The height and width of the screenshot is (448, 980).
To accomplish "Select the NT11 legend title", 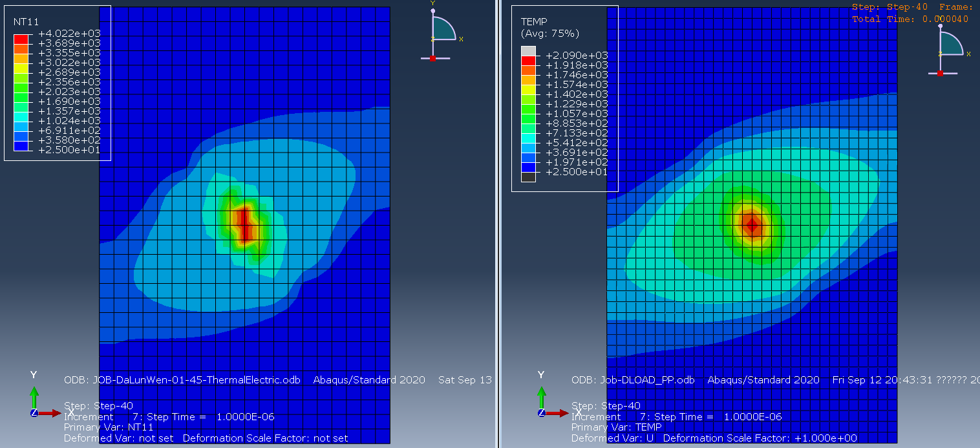I will click(x=27, y=21).
